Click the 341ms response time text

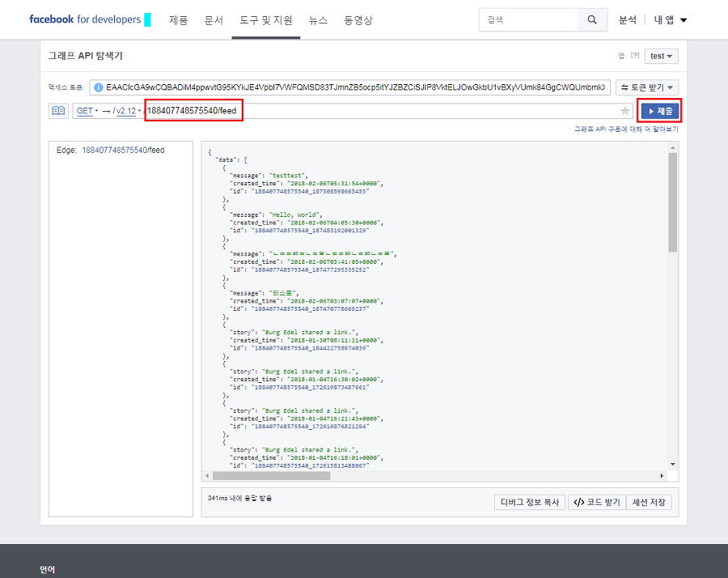coord(239,498)
